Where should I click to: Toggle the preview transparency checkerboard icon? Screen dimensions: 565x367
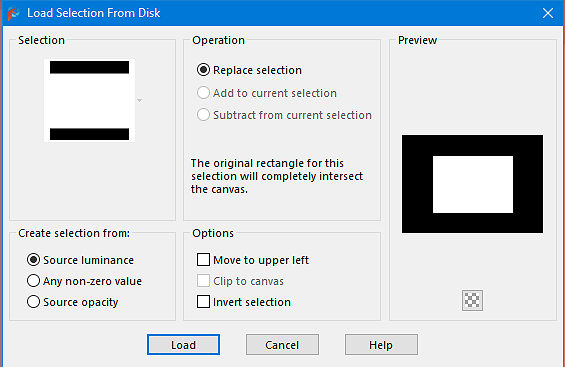[x=472, y=300]
